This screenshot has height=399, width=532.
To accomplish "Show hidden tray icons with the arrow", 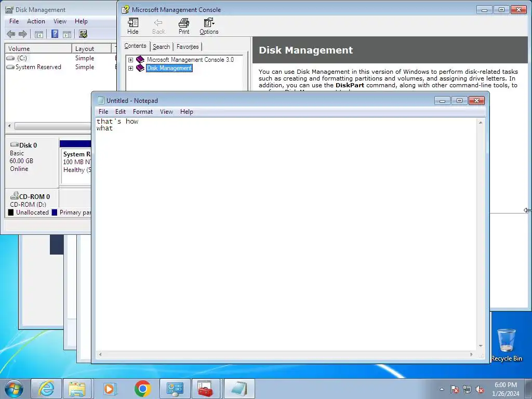I will [442, 389].
